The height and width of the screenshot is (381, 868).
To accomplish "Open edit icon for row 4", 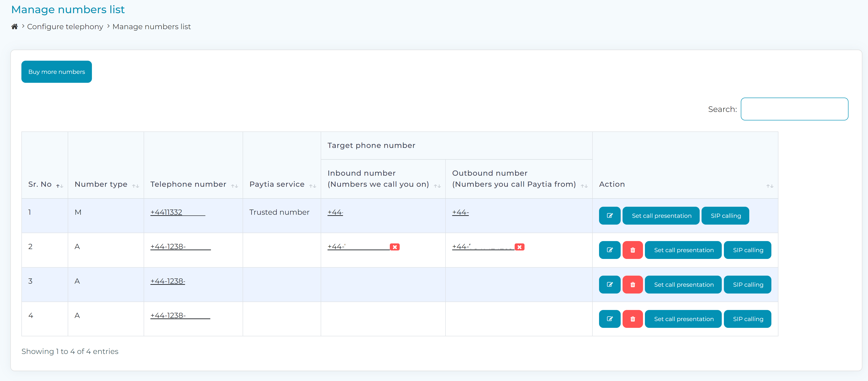I will [x=610, y=319].
